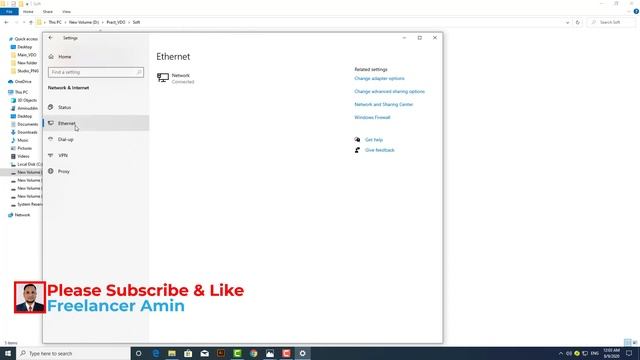Open Main_VDO folder under Quick access
The image size is (640, 360).
click(27, 55)
